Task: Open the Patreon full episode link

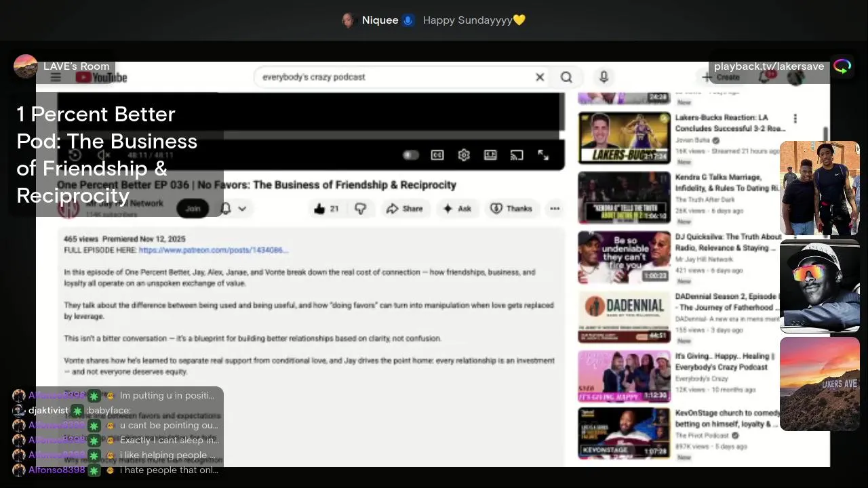Action: 214,250
